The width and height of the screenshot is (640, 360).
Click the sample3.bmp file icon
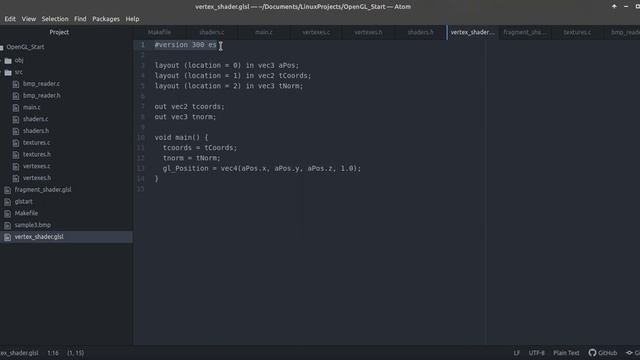(x=8, y=226)
